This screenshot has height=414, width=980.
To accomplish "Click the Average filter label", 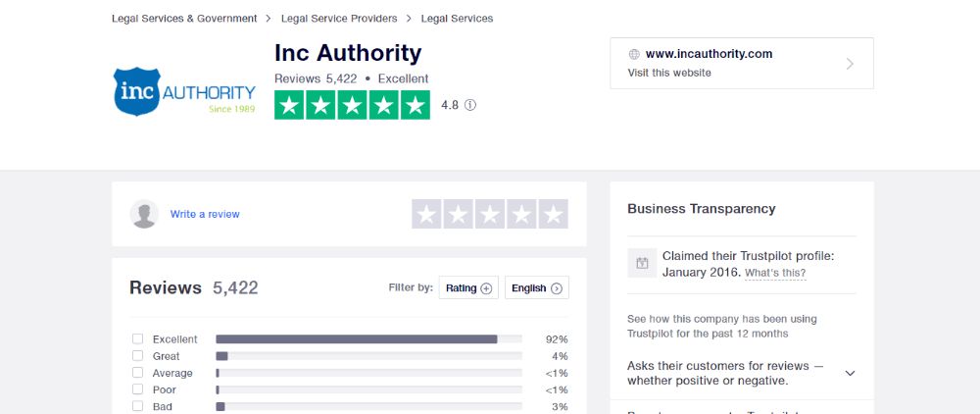I will [172, 373].
